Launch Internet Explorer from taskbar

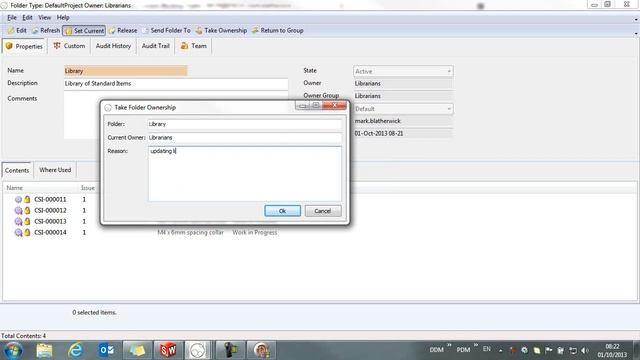tap(76, 350)
